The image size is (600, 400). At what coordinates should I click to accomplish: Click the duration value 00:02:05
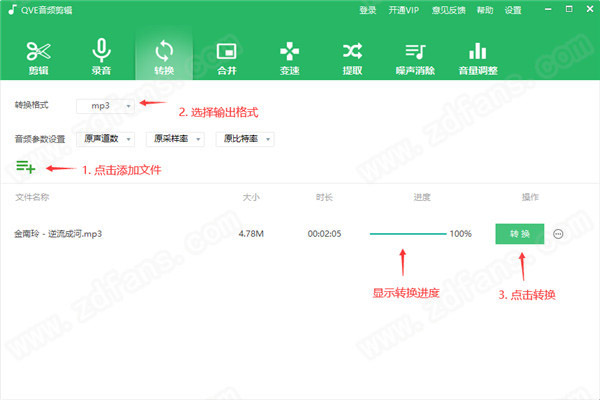[x=324, y=233]
